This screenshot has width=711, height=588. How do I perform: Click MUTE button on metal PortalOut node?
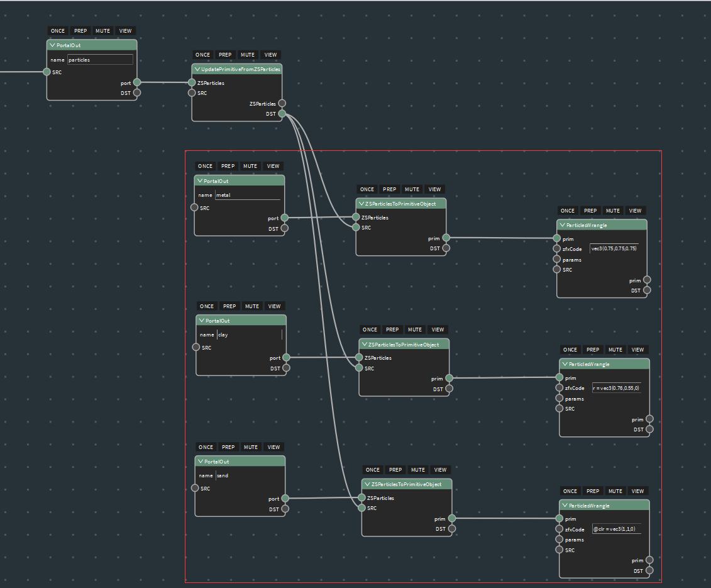pos(250,166)
